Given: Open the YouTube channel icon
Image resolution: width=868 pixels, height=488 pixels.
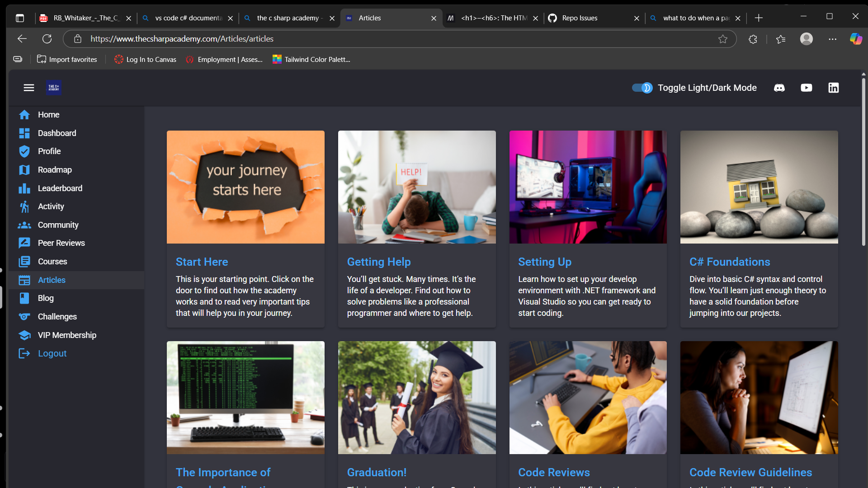Looking at the screenshot, I should click(806, 88).
